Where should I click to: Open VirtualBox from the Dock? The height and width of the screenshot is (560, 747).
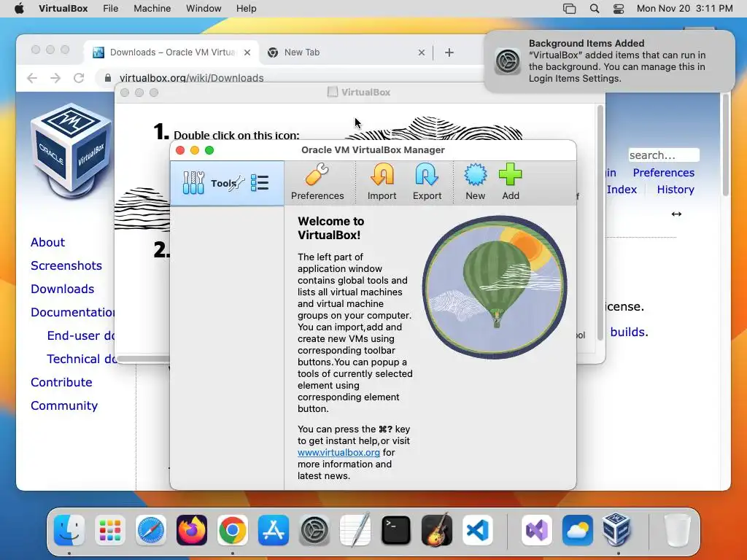click(x=617, y=530)
